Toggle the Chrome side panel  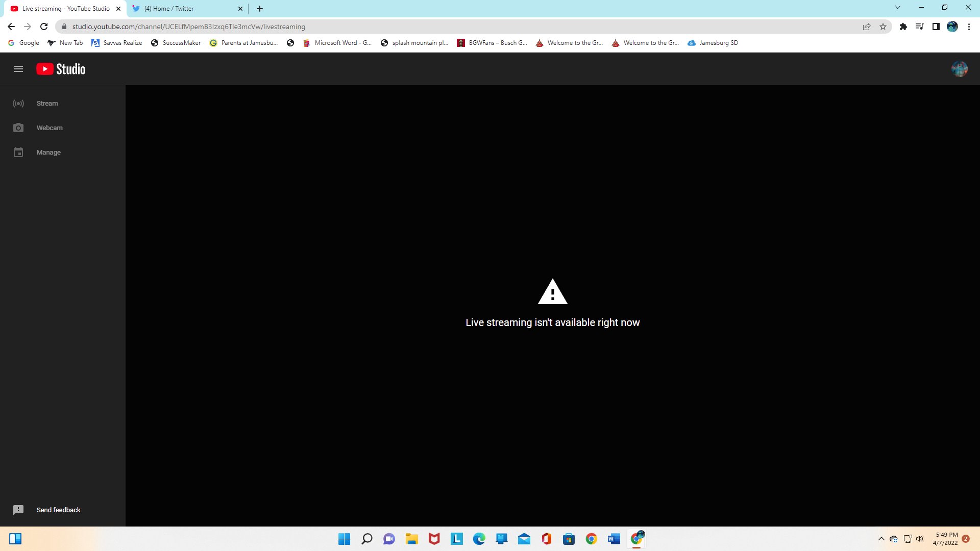pos(936,27)
